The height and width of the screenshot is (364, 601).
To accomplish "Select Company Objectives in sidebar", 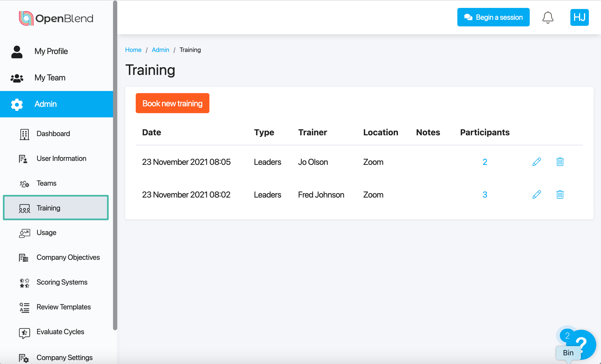I will pos(68,257).
